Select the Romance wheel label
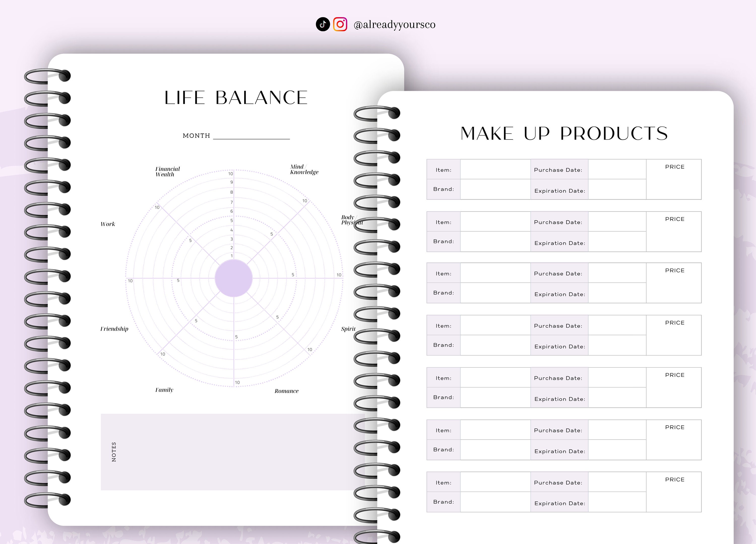The image size is (756, 544). pyautogui.click(x=286, y=391)
